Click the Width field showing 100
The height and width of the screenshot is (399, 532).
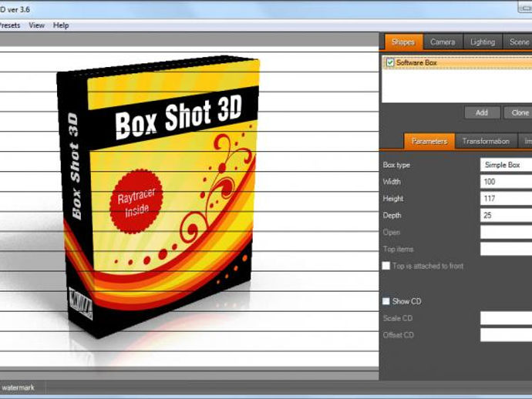[x=506, y=182]
